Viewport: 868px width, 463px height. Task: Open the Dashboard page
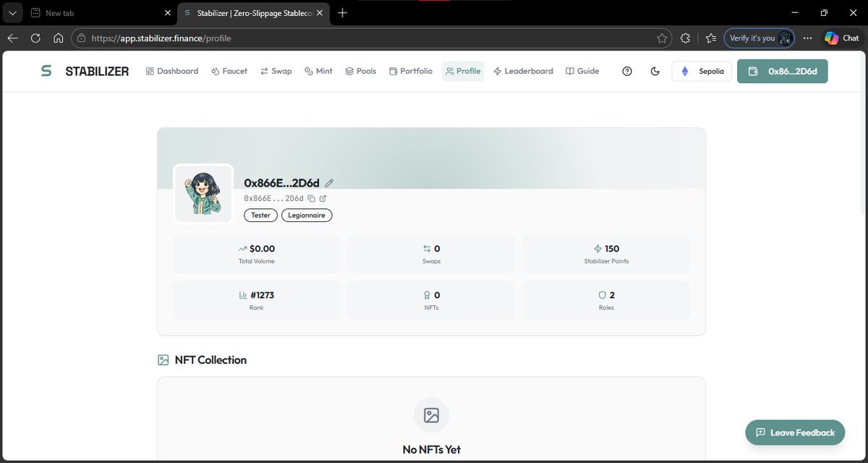click(x=171, y=71)
